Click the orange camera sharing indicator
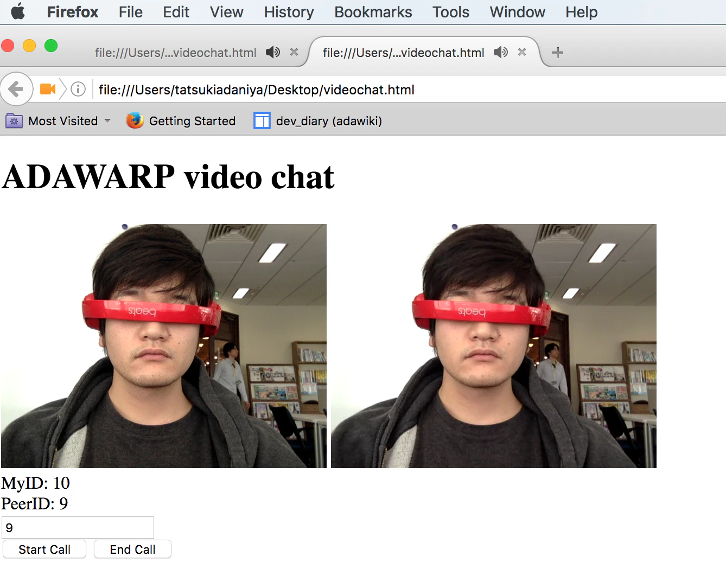726x588 pixels. coord(48,89)
